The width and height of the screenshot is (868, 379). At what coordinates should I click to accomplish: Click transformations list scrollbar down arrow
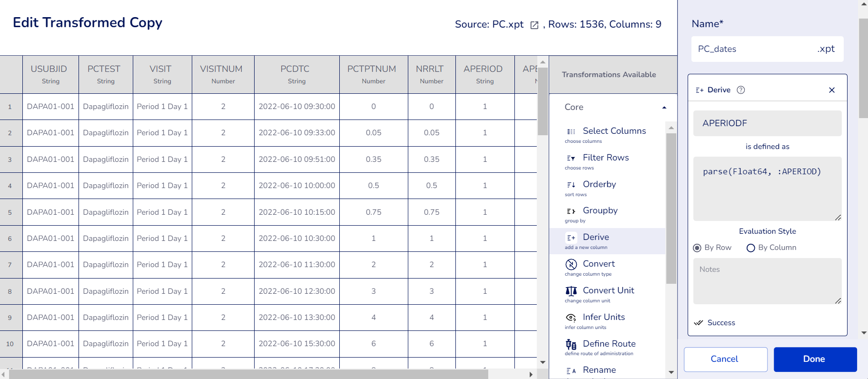tap(671, 372)
